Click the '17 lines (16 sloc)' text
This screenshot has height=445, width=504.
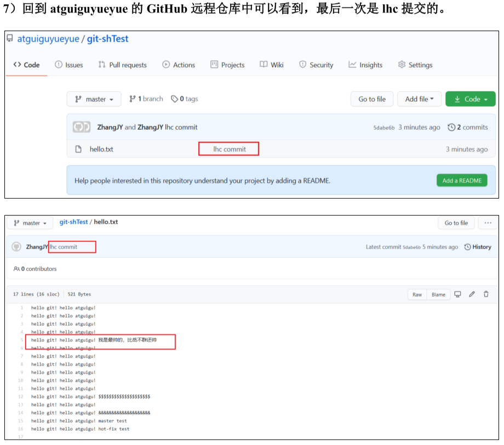(x=36, y=294)
